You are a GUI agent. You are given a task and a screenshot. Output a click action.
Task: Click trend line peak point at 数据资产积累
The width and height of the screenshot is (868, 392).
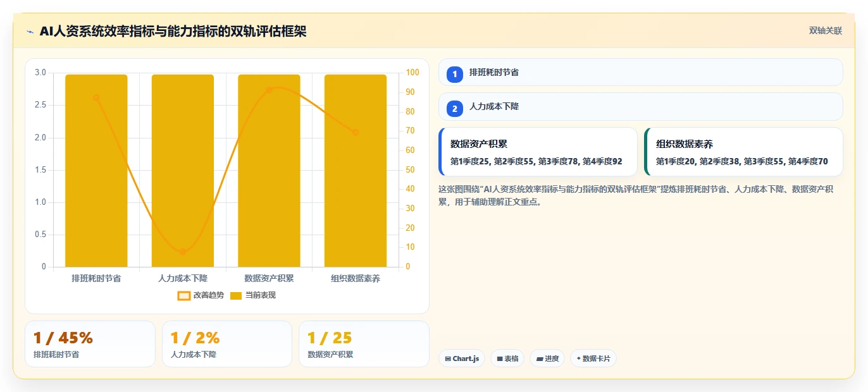click(269, 90)
